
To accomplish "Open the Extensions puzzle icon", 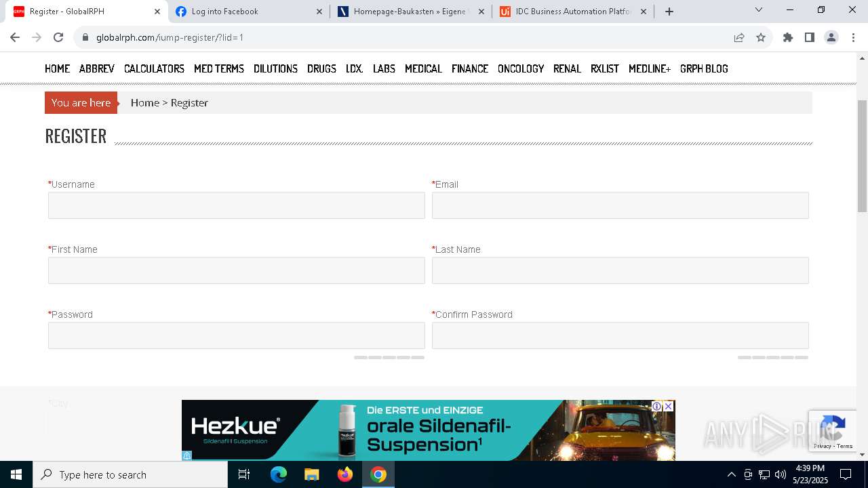I will [x=788, y=37].
